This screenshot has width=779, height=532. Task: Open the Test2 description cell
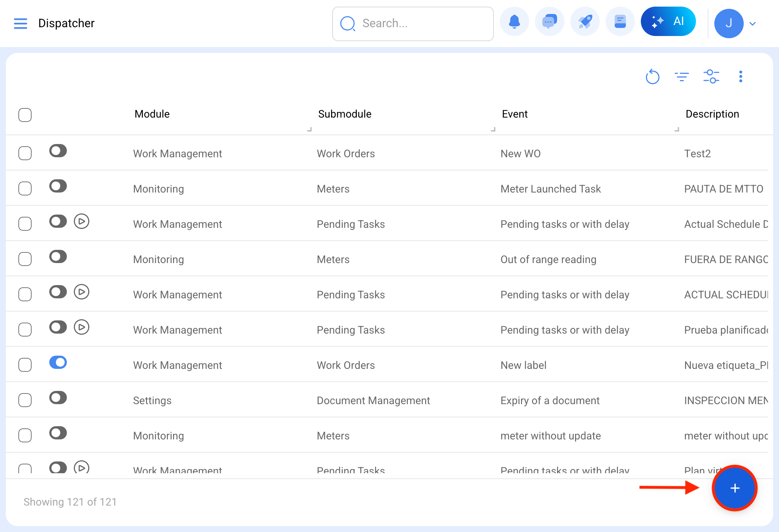697,154
